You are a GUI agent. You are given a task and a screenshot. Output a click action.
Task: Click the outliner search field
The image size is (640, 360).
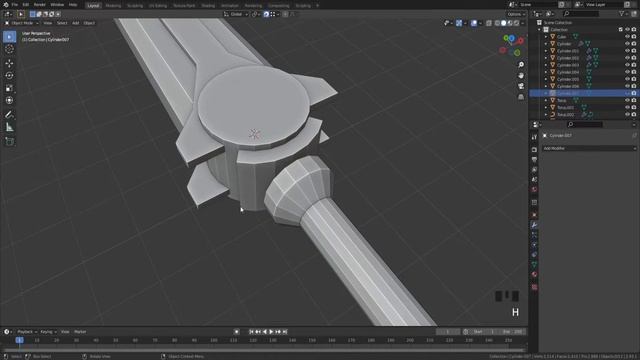(580, 14)
